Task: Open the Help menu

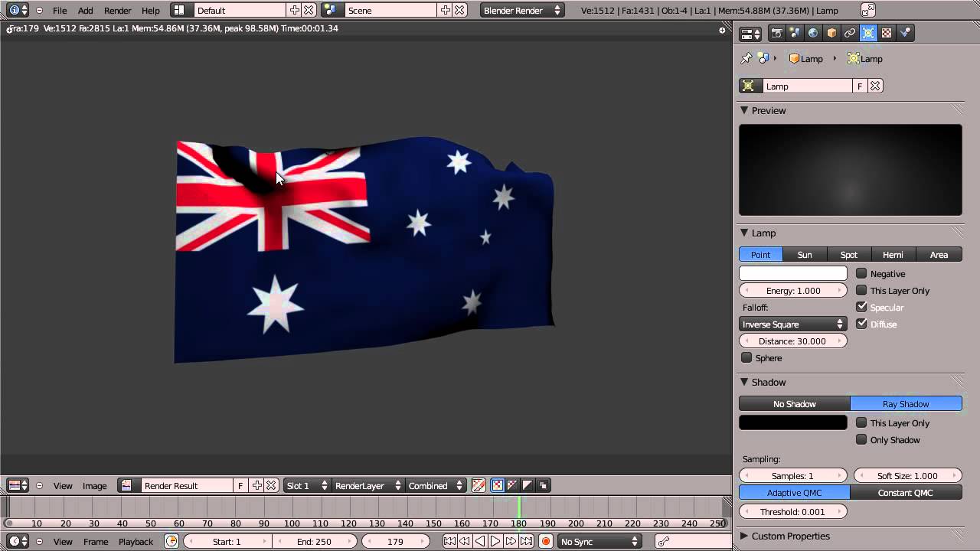Action: 151,11
